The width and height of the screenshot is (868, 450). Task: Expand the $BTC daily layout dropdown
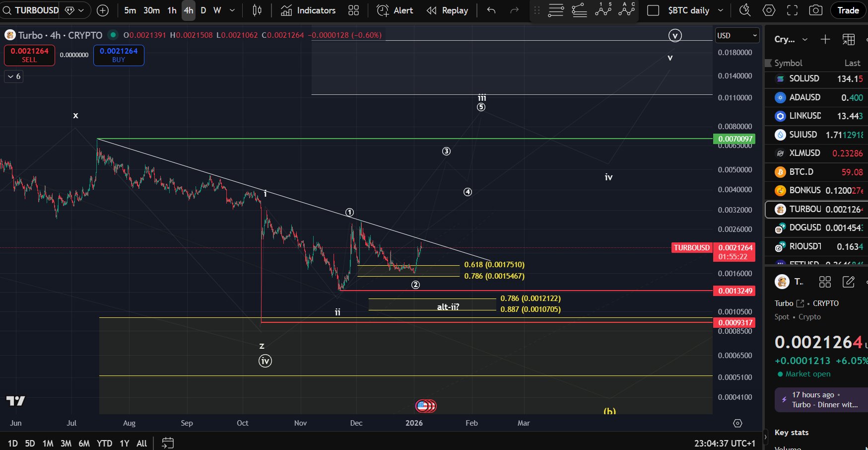pyautogui.click(x=721, y=10)
